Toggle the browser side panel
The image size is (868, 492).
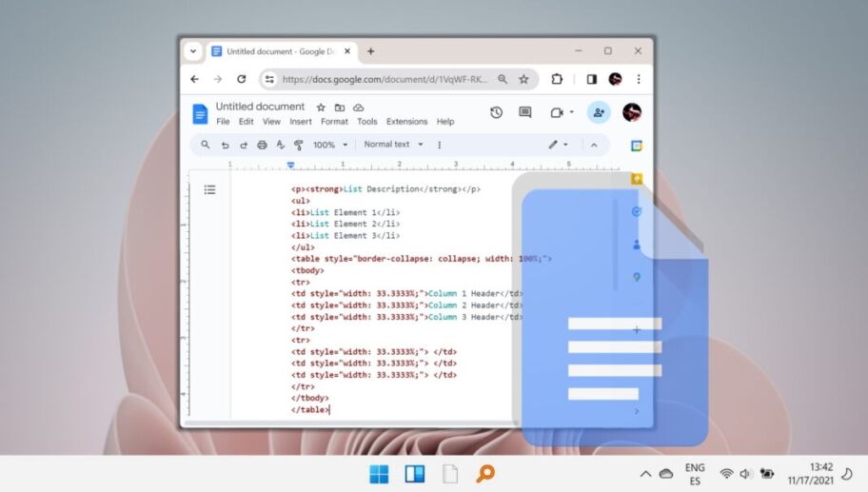point(592,79)
